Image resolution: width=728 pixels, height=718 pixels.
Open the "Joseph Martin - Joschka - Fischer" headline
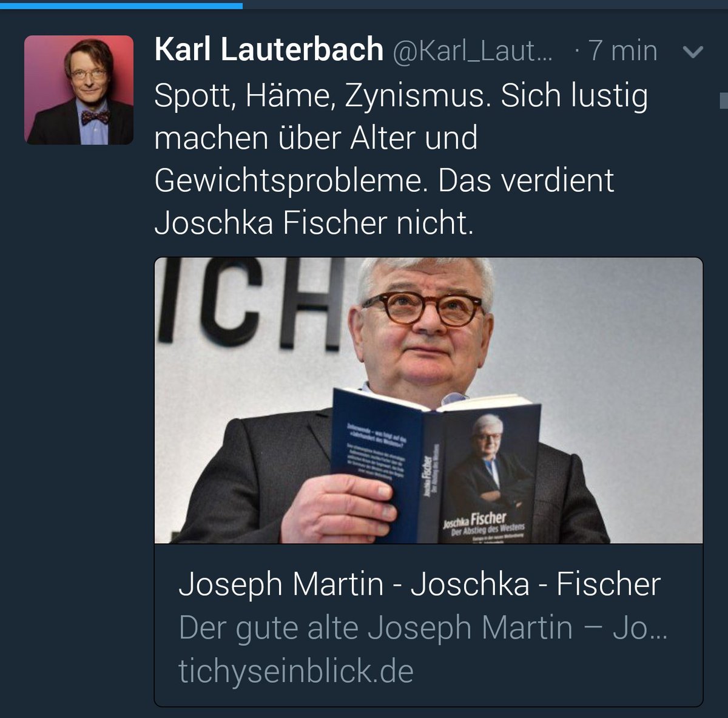419,584
